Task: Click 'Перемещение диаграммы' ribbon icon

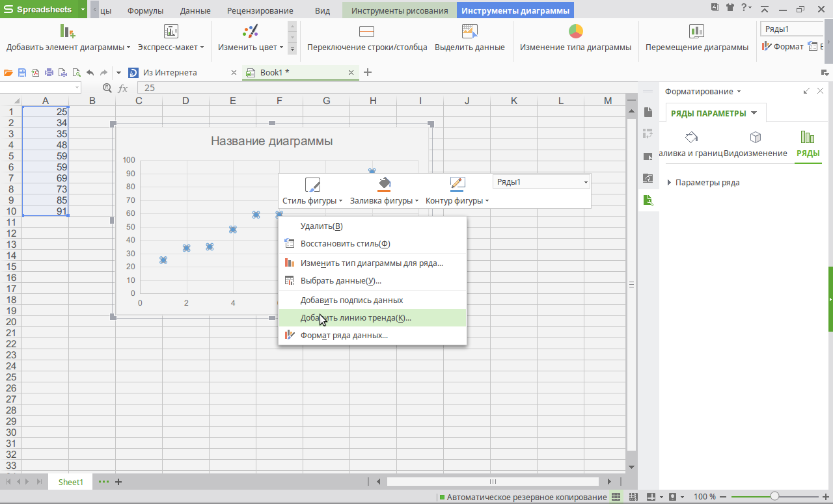Action: coord(696,32)
